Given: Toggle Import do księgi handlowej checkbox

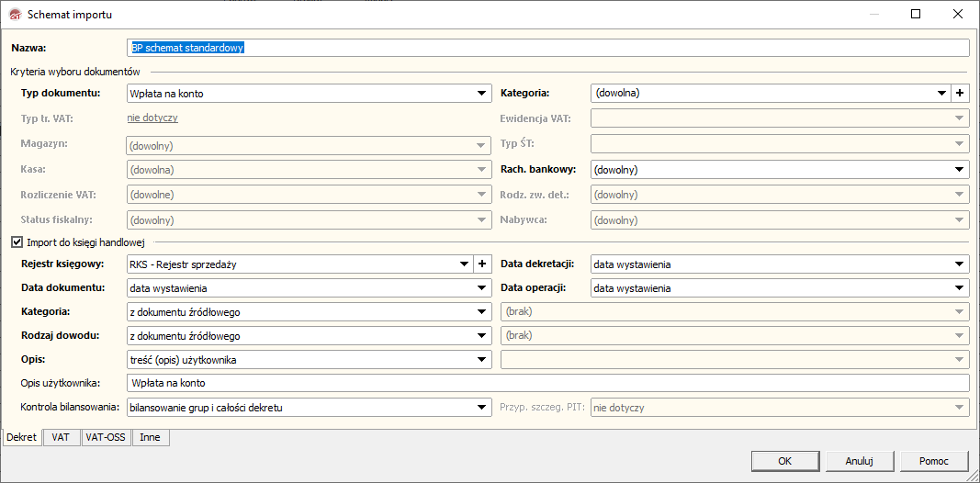Looking at the screenshot, I should coord(17,242).
